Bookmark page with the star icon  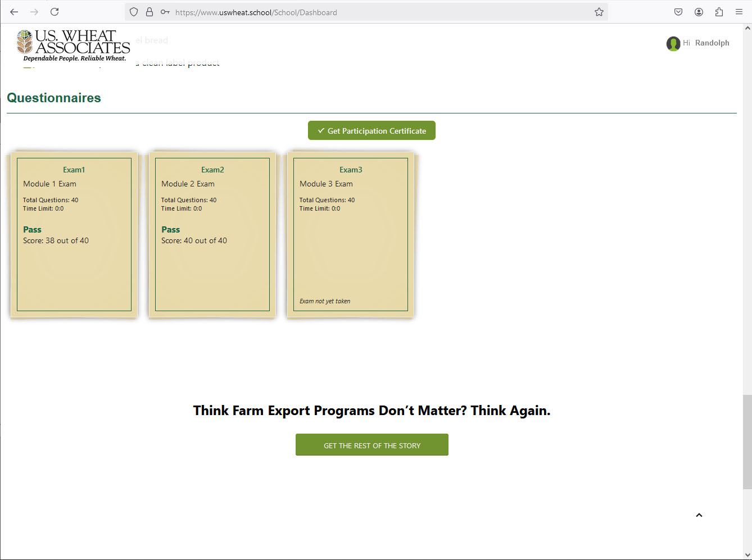599,12
